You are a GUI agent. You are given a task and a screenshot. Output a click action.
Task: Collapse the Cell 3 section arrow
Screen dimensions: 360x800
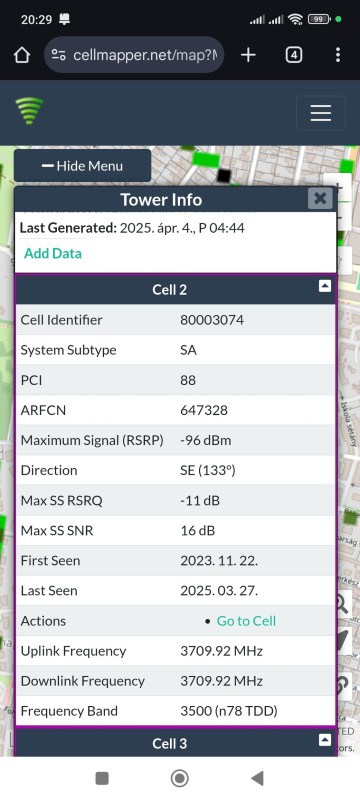(x=325, y=739)
